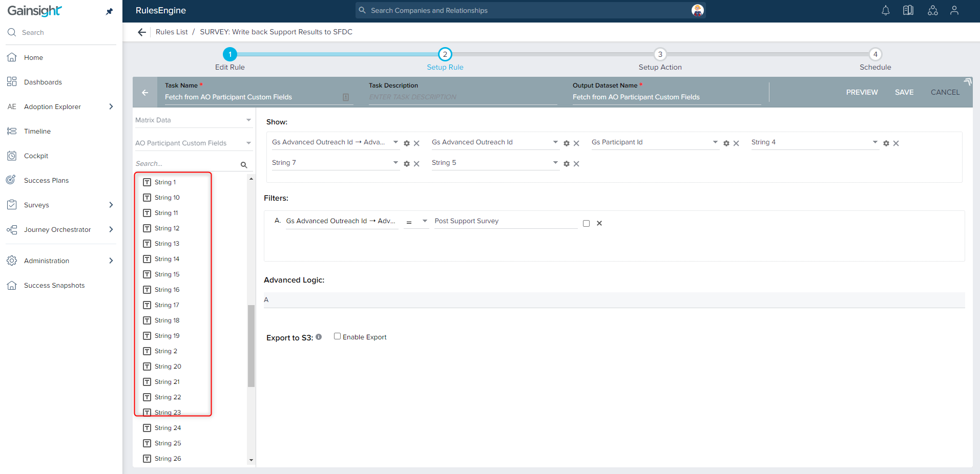This screenshot has height=474, width=980.
Task: Open the Cockpit sidebar item
Action: [x=36, y=156]
